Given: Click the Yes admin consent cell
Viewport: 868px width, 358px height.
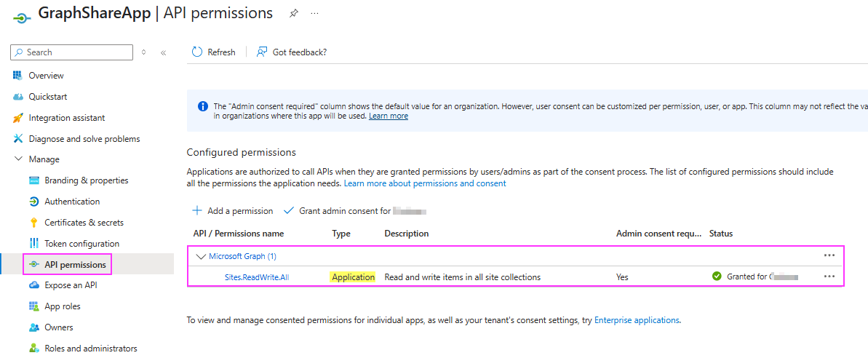Looking at the screenshot, I should pyautogui.click(x=622, y=277).
